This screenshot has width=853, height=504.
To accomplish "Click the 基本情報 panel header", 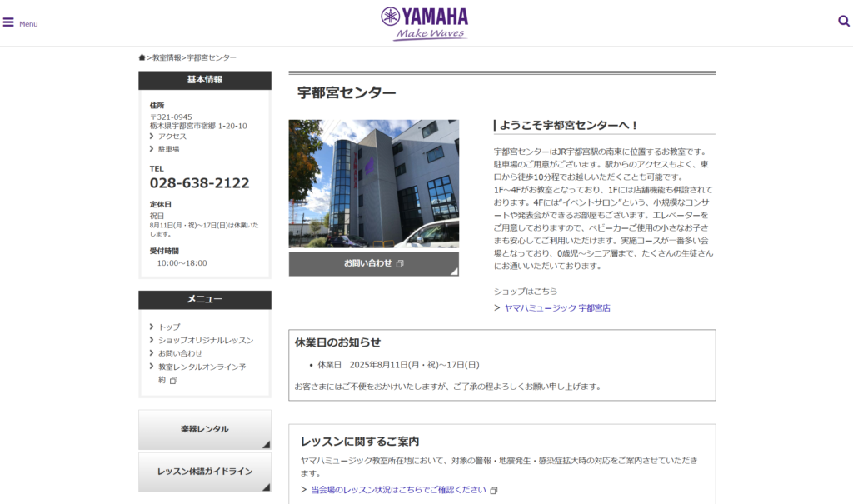I will [x=205, y=80].
